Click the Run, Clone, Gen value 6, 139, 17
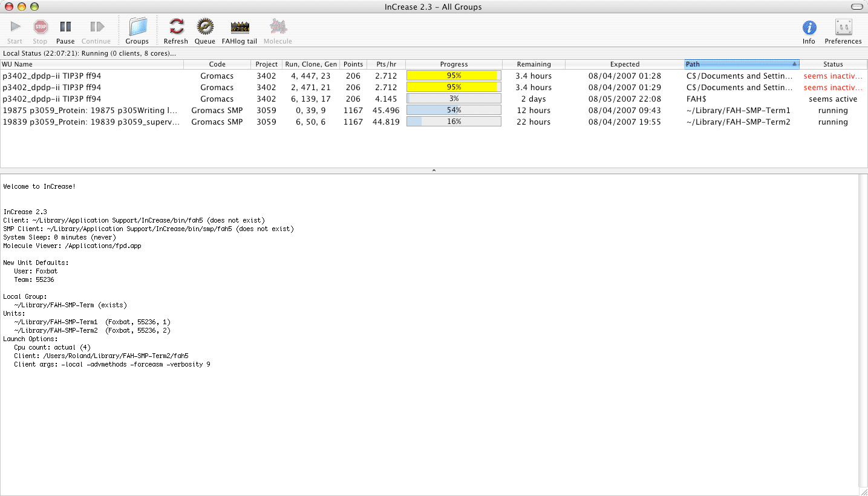868x496 pixels. pos(311,99)
